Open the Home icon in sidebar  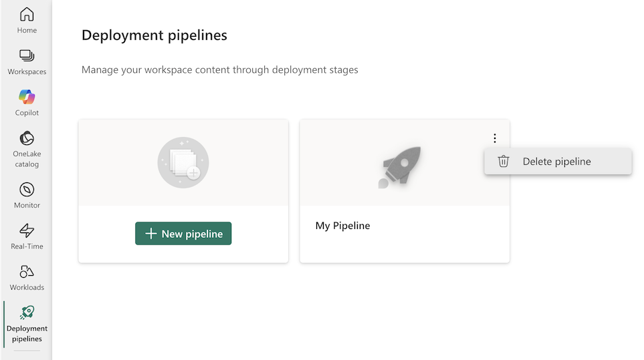point(27,15)
